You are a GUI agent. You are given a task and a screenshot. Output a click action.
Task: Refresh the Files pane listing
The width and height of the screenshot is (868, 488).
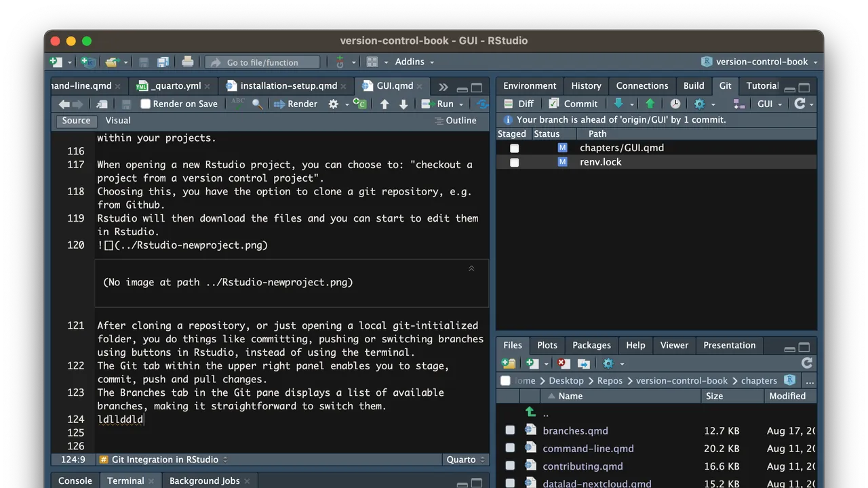[806, 363]
